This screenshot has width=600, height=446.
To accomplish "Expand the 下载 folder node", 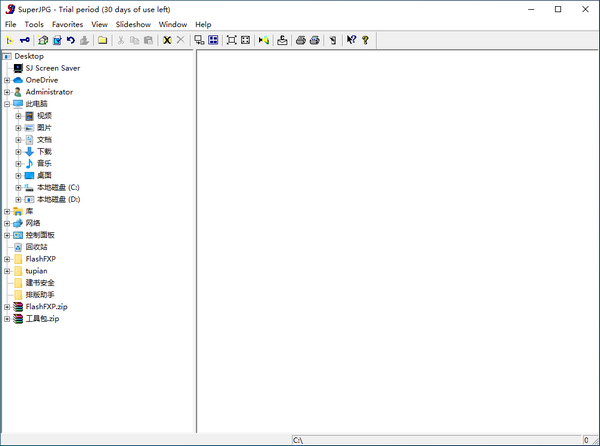I will 18,152.
